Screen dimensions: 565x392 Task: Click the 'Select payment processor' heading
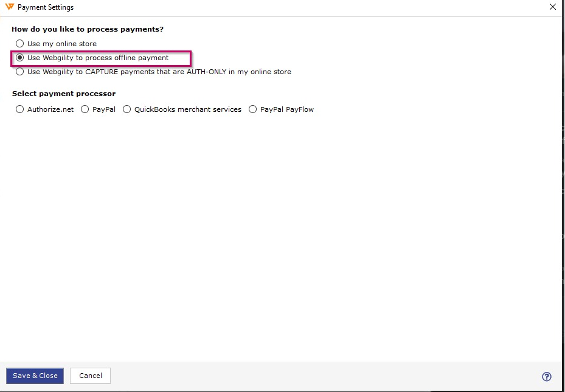tap(64, 94)
